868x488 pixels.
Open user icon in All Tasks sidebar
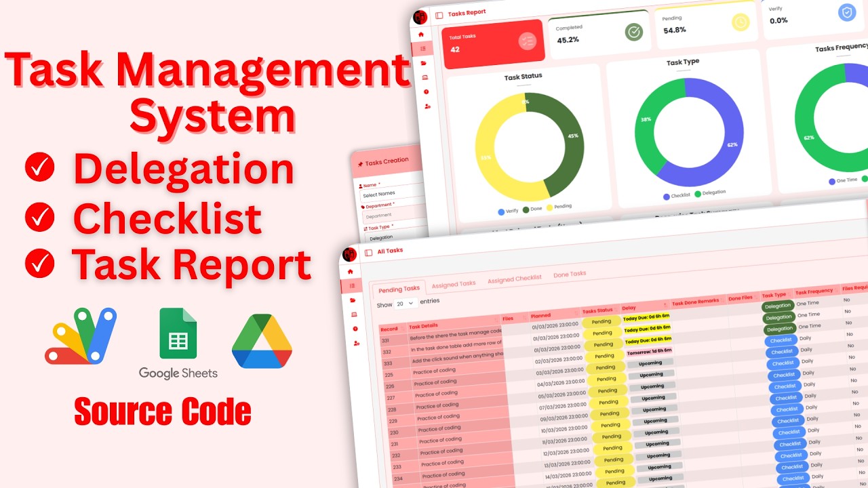(357, 343)
